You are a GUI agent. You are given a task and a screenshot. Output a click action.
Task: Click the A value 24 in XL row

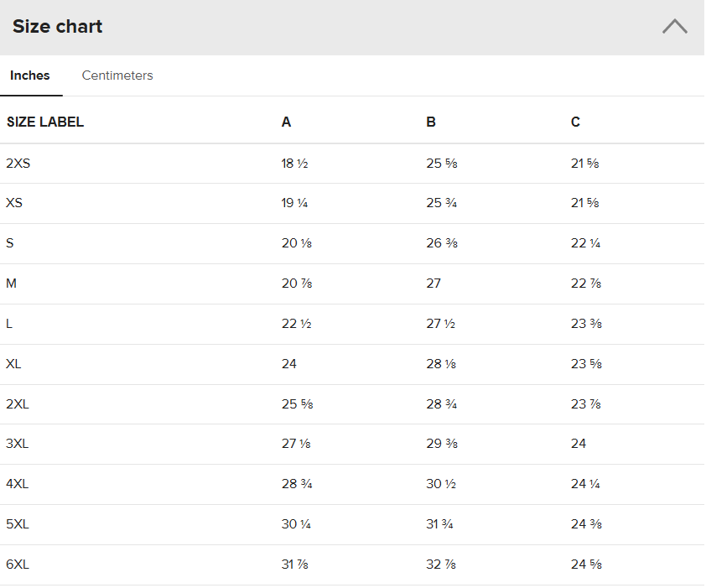(289, 364)
